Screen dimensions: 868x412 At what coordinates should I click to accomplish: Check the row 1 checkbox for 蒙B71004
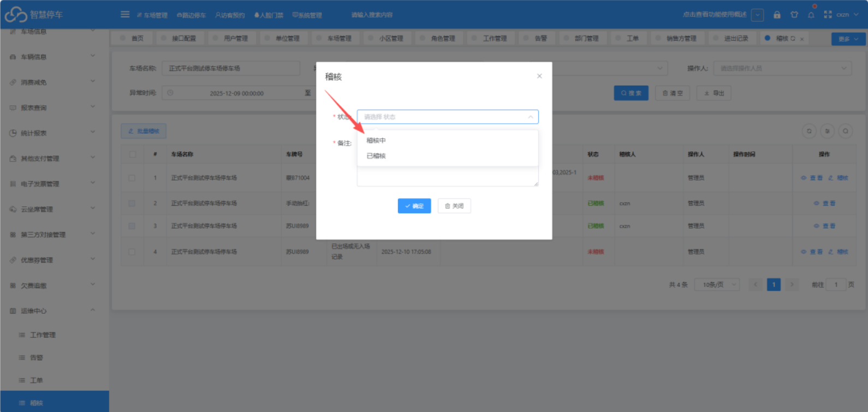coord(132,178)
